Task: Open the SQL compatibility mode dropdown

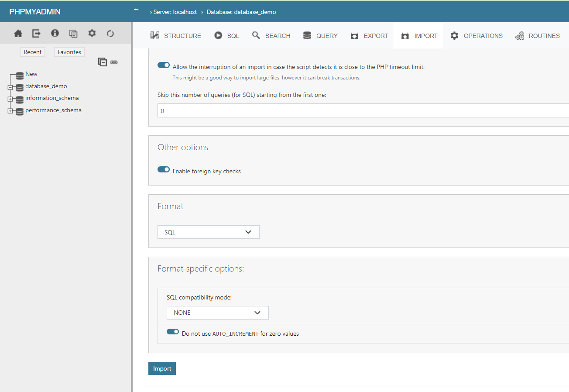Action: (217, 313)
